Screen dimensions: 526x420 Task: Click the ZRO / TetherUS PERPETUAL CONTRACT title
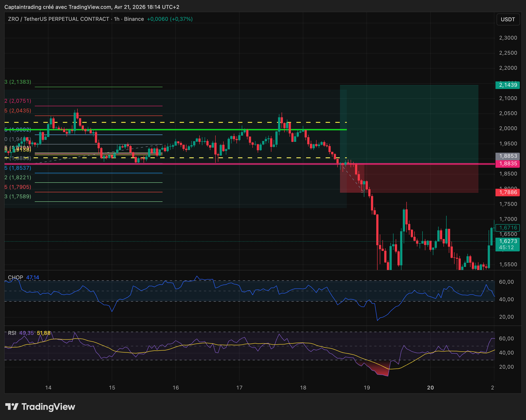click(58, 19)
